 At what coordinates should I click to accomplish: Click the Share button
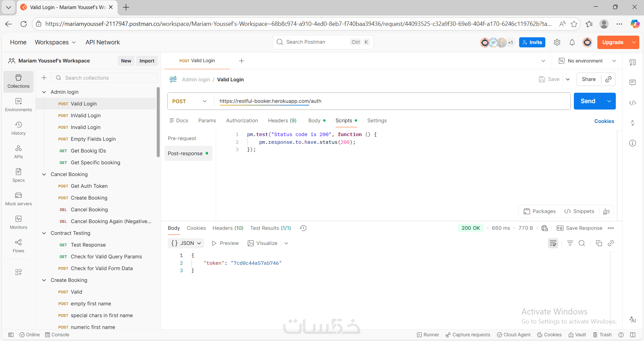(x=589, y=79)
